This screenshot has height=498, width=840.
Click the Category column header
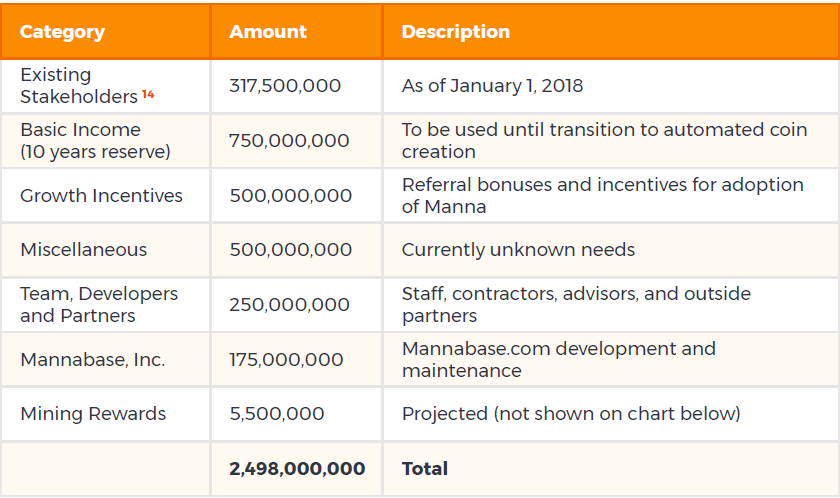(62, 31)
